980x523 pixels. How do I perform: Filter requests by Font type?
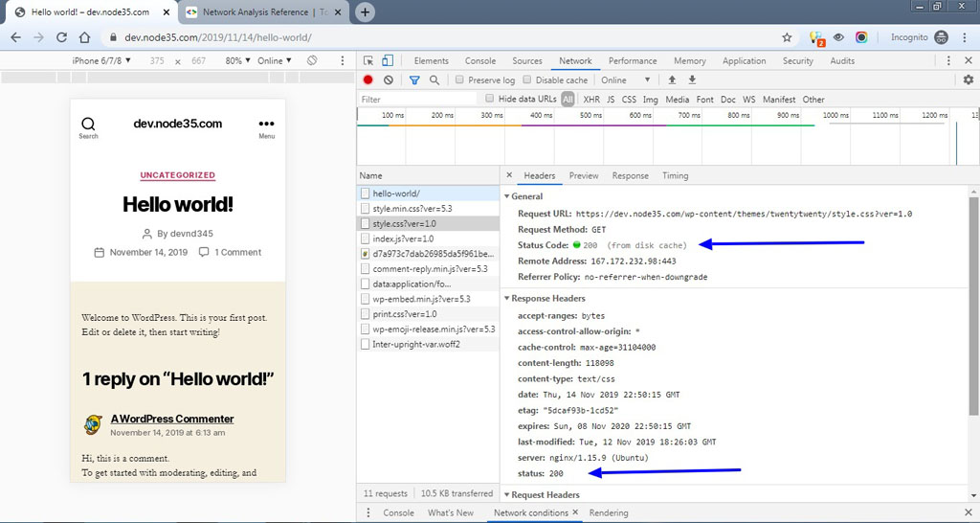[x=704, y=99]
